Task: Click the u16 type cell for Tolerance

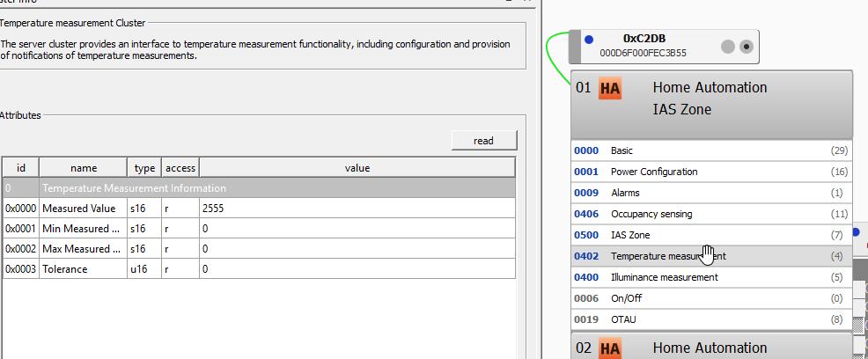Action: pyautogui.click(x=144, y=269)
